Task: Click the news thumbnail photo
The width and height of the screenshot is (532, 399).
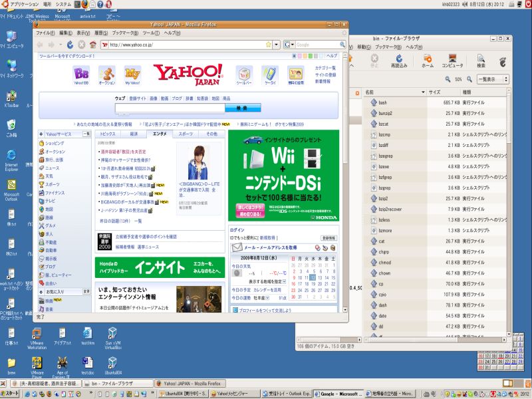Action: 198,162
